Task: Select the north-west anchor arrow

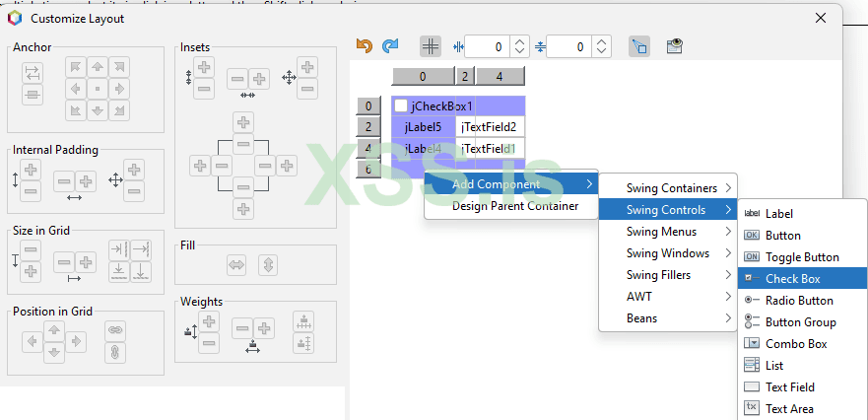Action: (x=76, y=67)
